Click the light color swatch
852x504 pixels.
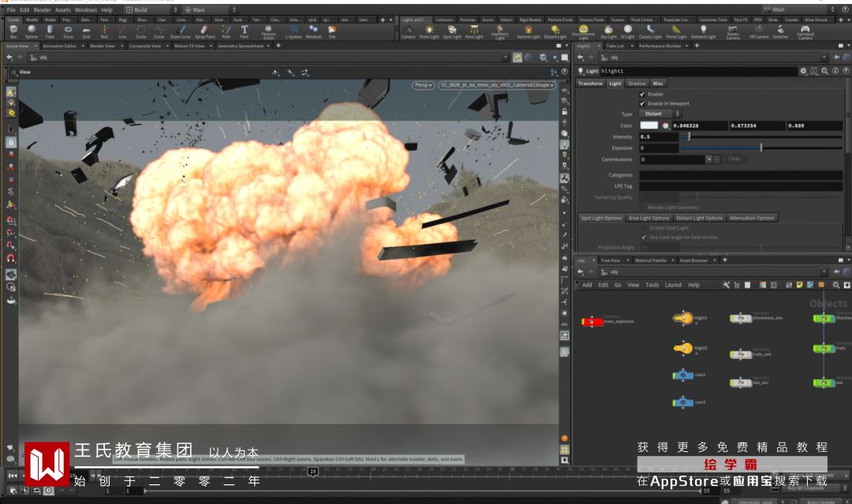[648, 125]
